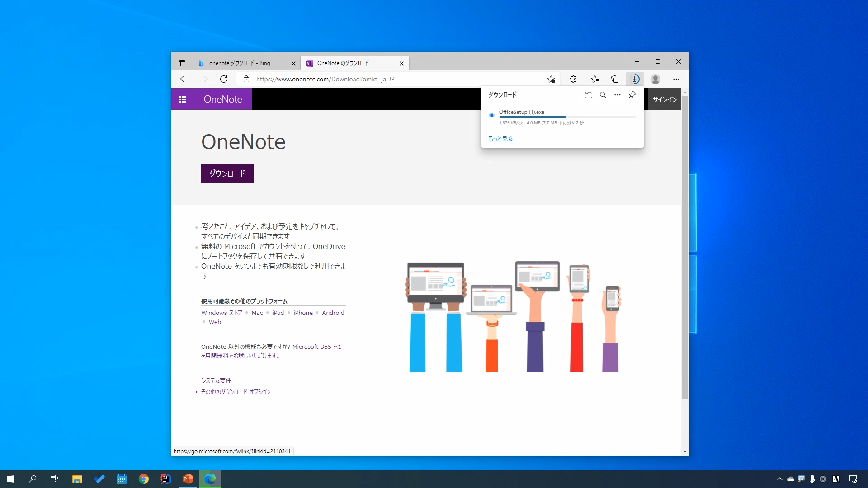Expand その他のダウンロード オプション
The width and height of the screenshot is (868, 488).
[236, 392]
